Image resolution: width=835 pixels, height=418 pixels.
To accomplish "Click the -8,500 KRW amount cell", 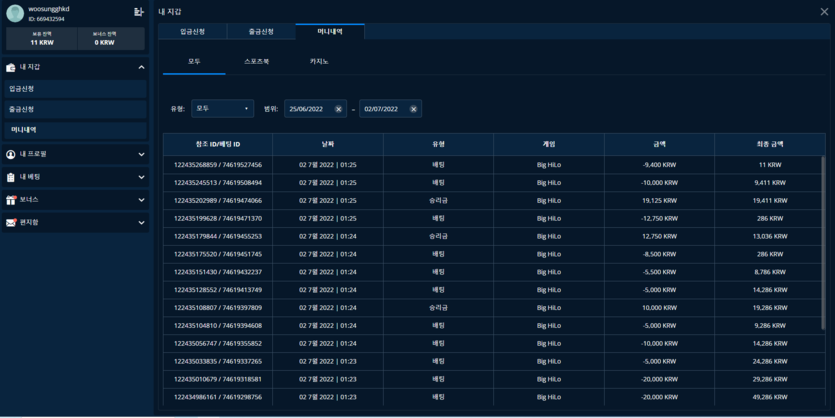I will tap(659, 254).
